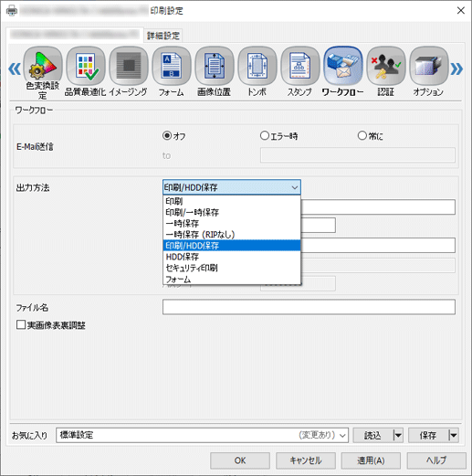Select the エラー時 radio button

tap(265, 135)
